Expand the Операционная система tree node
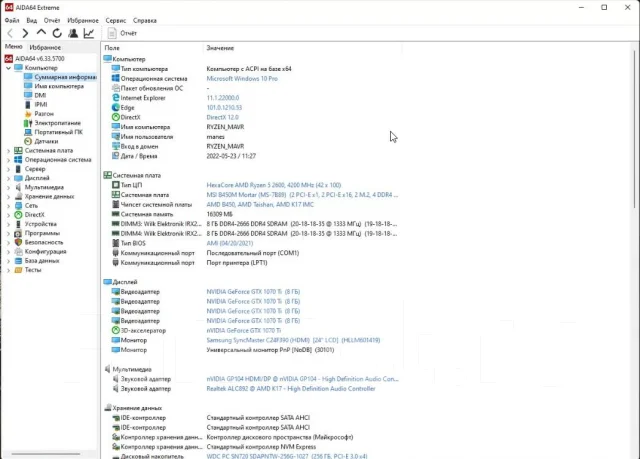The image size is (640, 459). [8, 160]
